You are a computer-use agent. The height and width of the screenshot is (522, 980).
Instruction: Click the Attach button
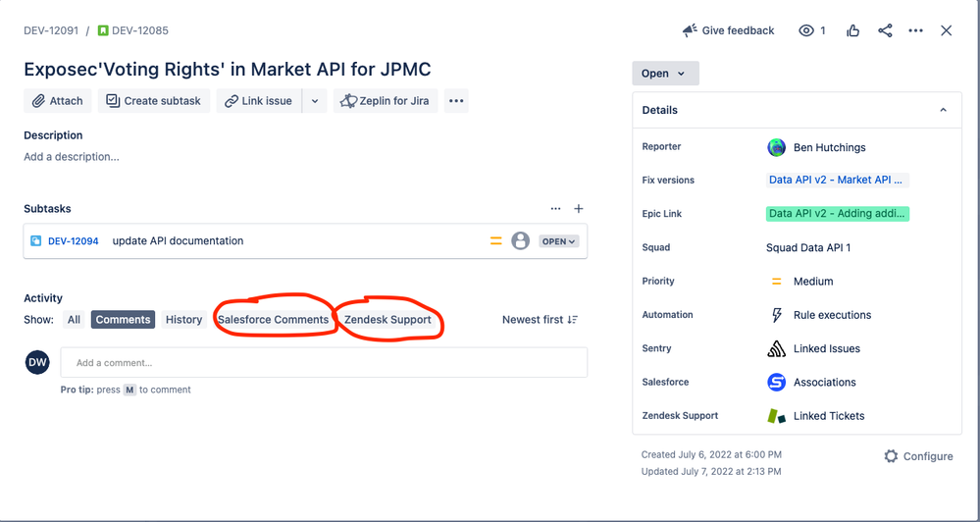tap(58, 101)
